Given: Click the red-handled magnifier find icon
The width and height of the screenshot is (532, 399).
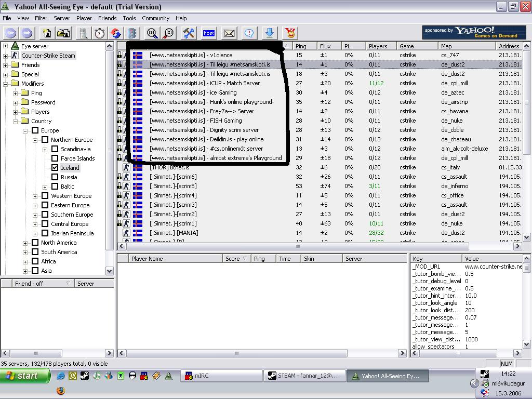Looking at the screenshot, I should point(168,33).
